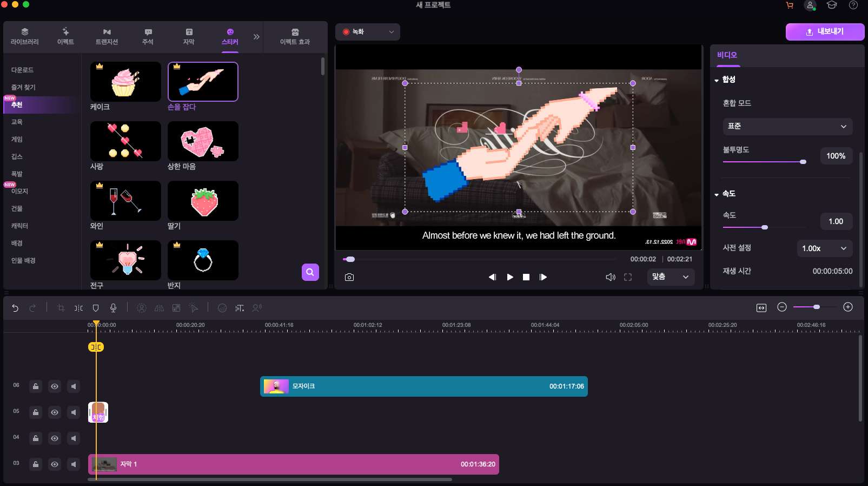Fit timeline to window icon

click(x=761, y=308)
